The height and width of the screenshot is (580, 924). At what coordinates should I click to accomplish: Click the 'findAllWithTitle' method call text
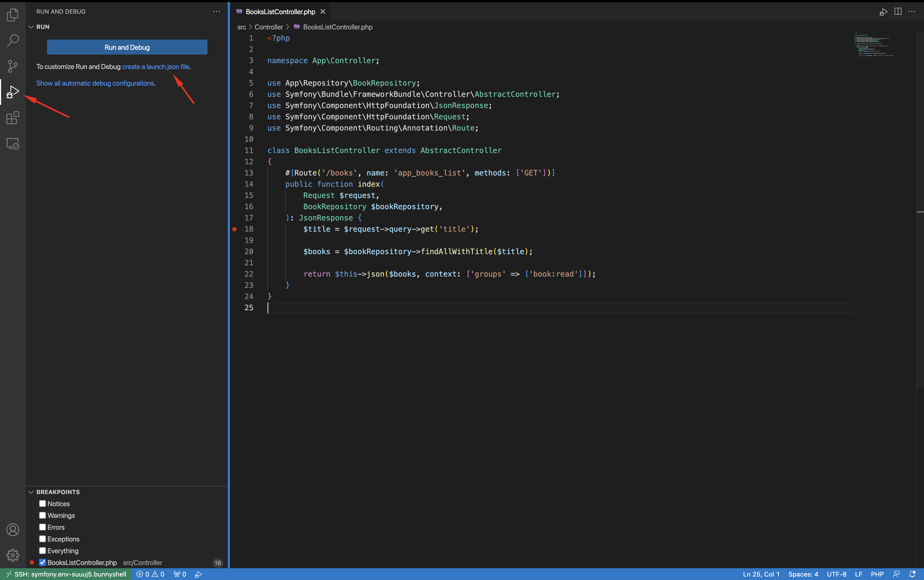(x=456, y=252)
